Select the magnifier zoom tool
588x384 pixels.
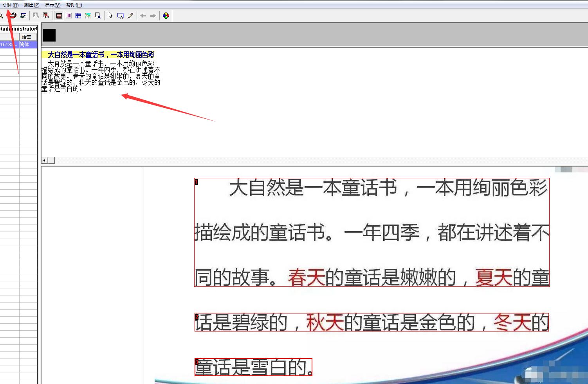[2, 15]
